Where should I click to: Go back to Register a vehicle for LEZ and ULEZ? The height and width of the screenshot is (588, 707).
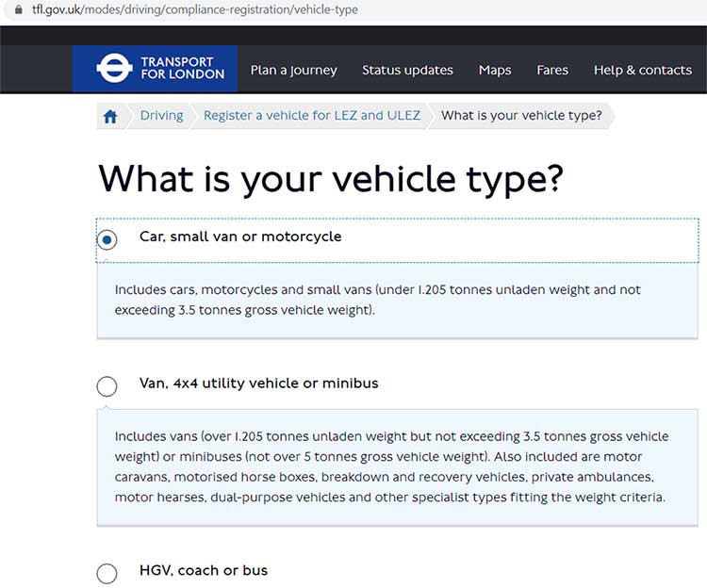pyautogui.click(x=312, y=115)
